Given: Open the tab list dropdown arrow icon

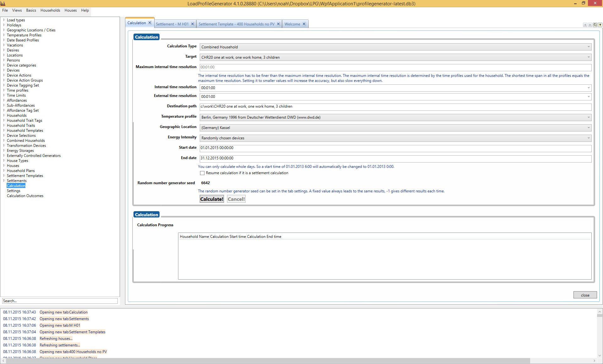Looking at the screenshot, I should click(x=600, y=25).
